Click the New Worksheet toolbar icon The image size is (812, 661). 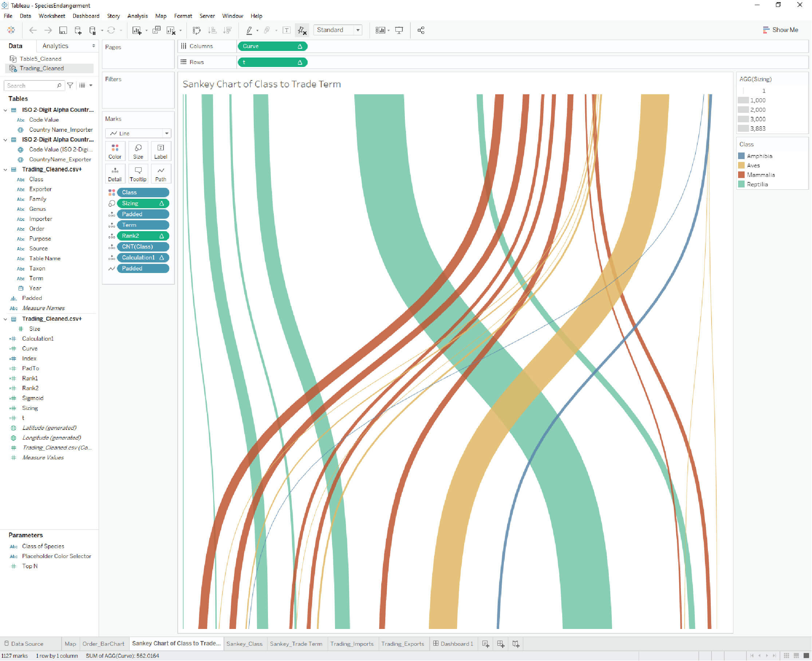[x=137, y=30]
